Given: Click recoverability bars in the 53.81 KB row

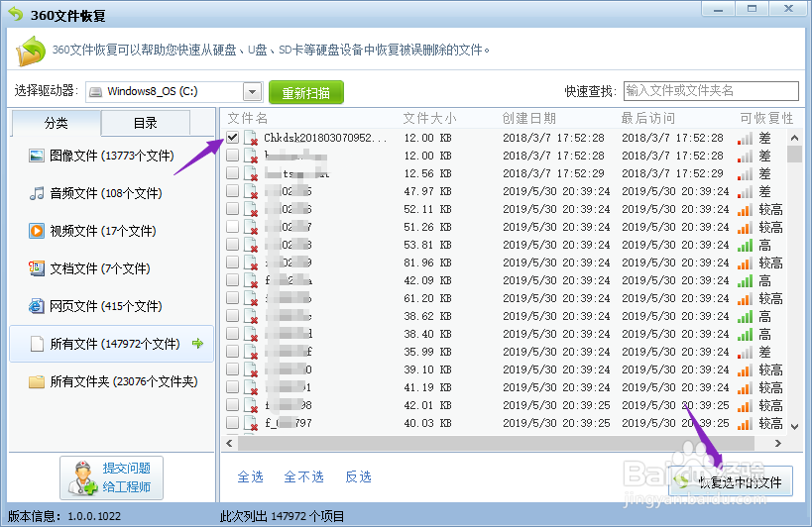Looking at the screenshot, I should point(745,245).
